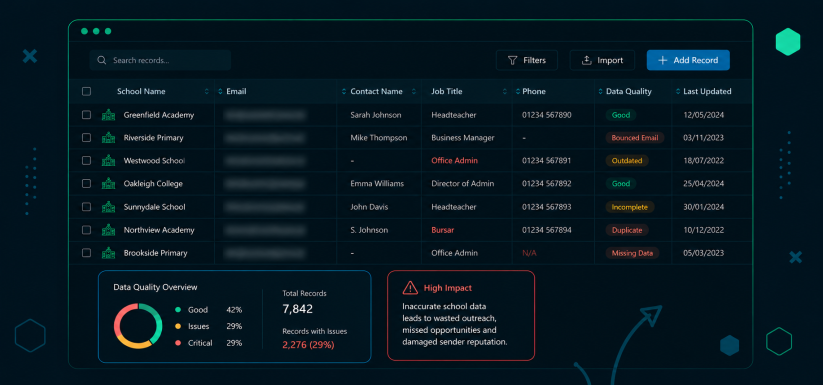Check the Oakleigh College row checkbox
The width and height of the screenshot is (823, 385).
pos(87,184)
